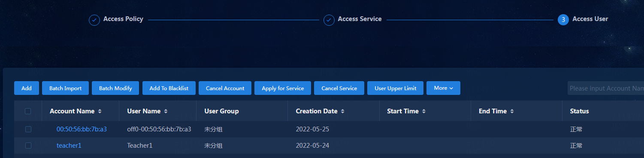Screen dimensions: 644x158
Task: Sort table by User Name arrows
Action: tap(166, 111)
